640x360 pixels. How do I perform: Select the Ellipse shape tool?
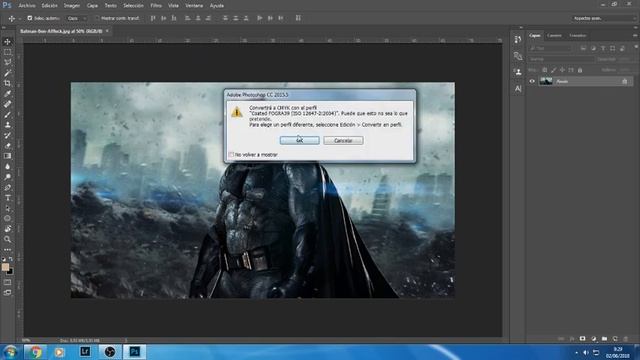(7, 219)
